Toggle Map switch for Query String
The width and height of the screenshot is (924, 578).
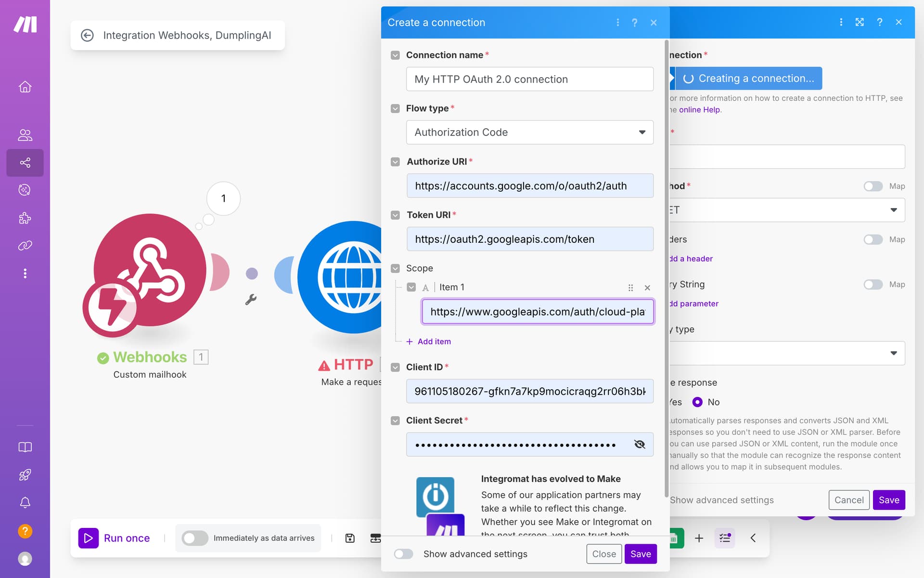pos(873,284)
